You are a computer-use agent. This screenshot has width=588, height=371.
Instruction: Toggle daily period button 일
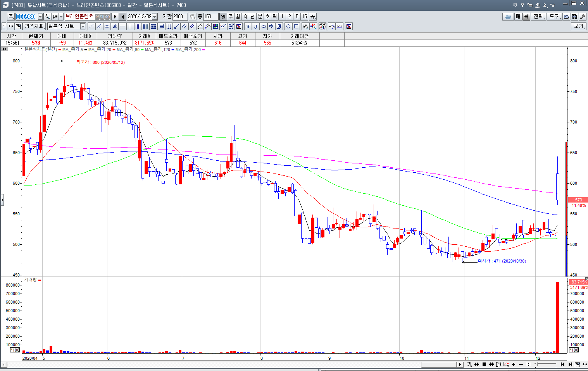click(223, 17)
